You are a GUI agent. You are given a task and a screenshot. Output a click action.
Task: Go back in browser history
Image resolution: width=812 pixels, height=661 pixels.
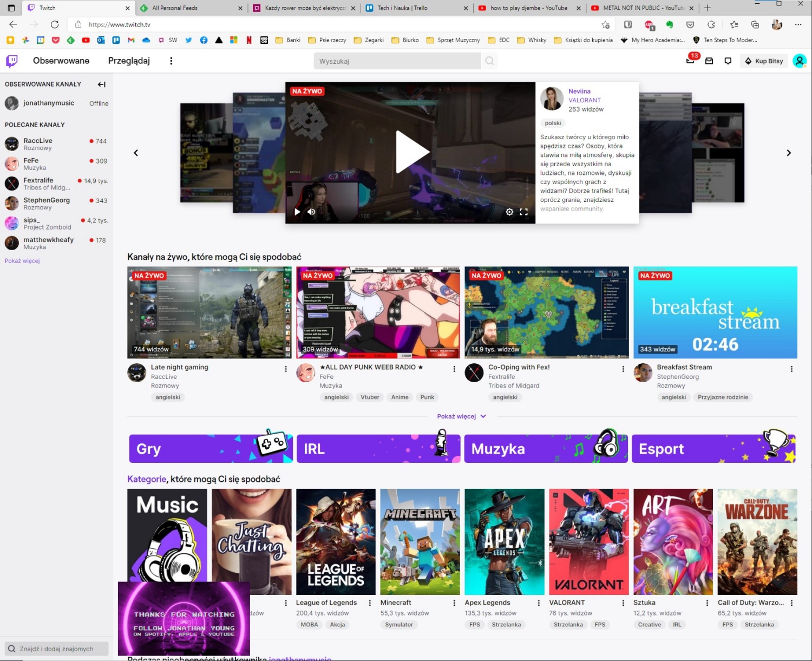14,24
